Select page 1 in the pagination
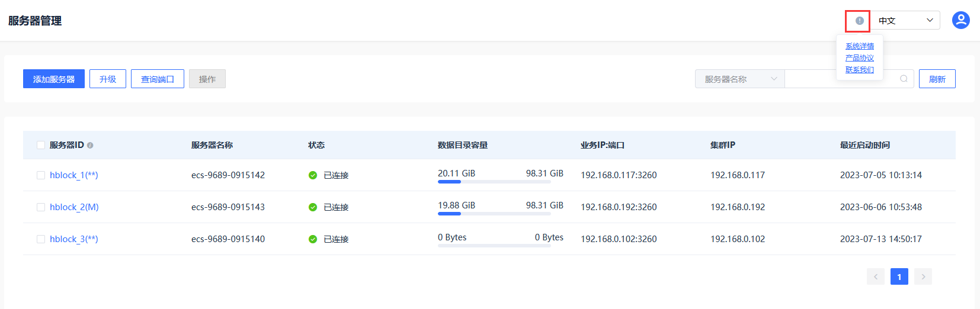980x309 pixels. (899, 276)
